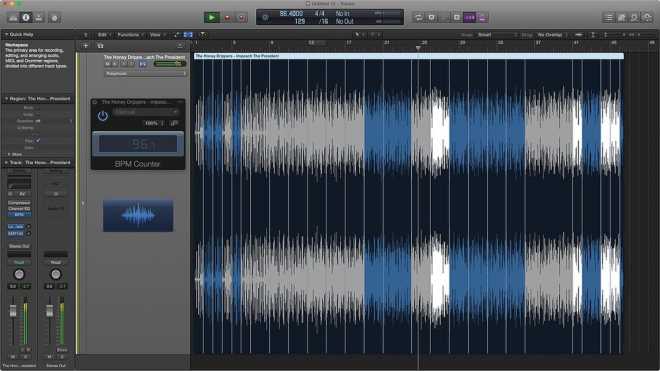Viewport: 660px width, 371px height.
Task: Collapse the Track inspector section
Action: tap(6, 163)
